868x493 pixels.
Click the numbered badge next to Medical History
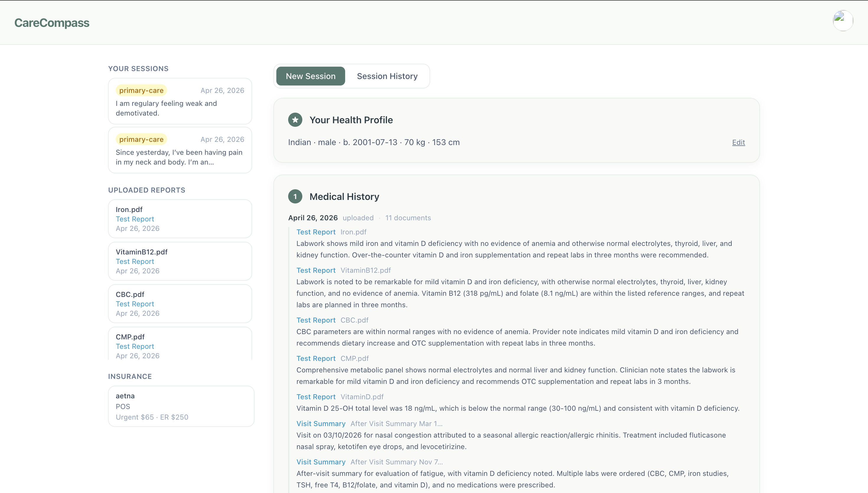click(295, 196)
